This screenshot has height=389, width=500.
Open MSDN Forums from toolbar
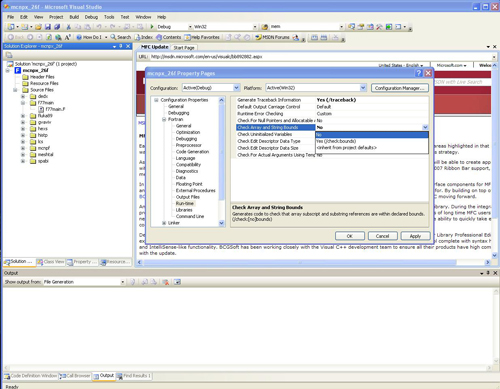pos(272,37)
